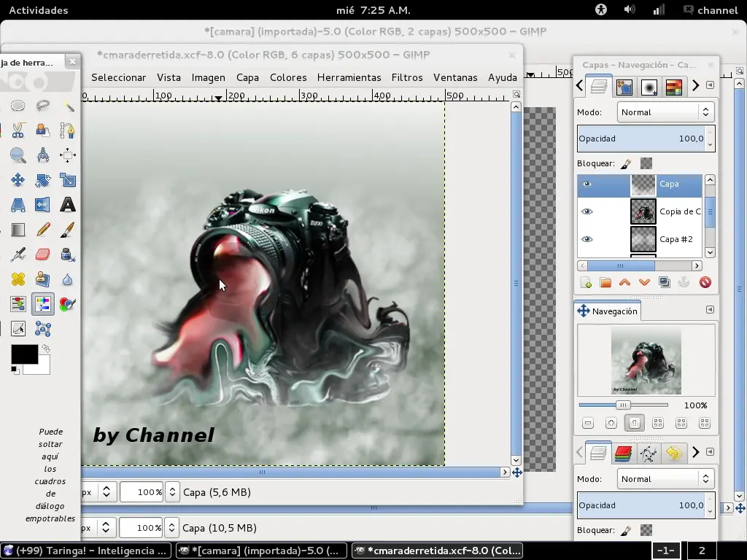Select the Foreground Select tool

coord(43,130)
